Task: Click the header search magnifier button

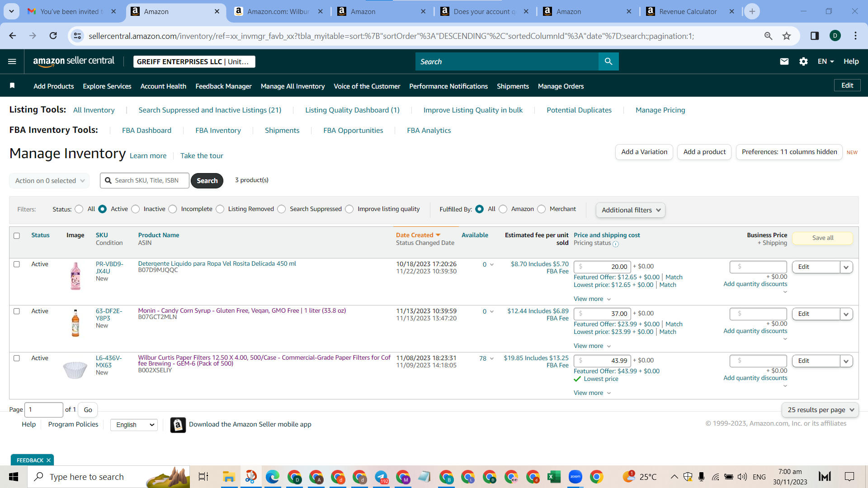Action: click(609, 61)
